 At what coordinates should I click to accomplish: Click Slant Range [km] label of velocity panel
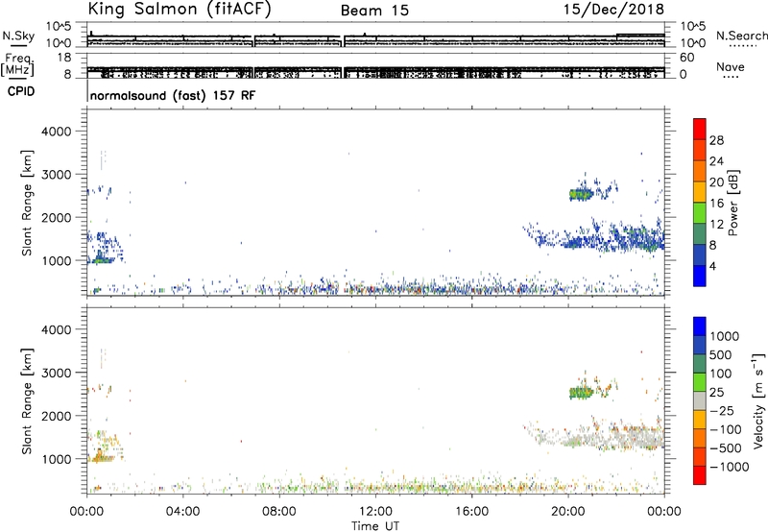27,401
